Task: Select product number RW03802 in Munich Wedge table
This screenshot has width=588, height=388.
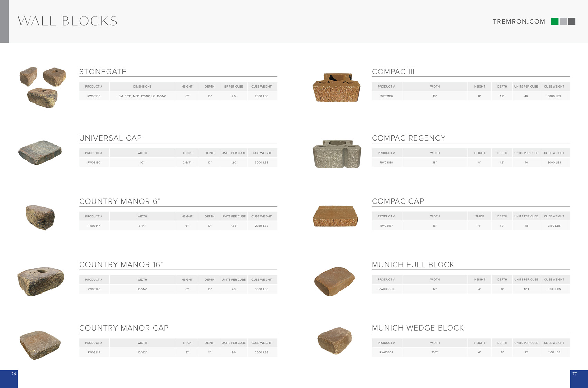Action: pos(386,352)
